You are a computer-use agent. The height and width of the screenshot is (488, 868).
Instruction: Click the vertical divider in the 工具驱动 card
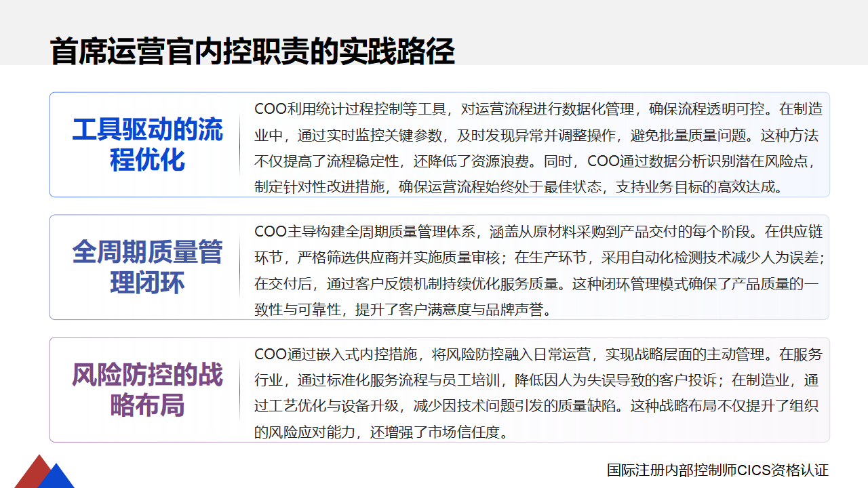pyautogui.click(x=239, y=145)
